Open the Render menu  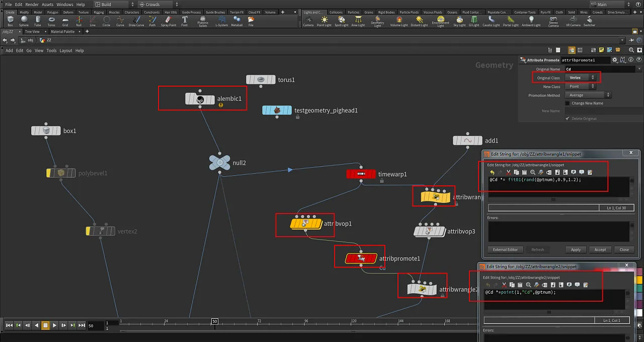(32, 5)
